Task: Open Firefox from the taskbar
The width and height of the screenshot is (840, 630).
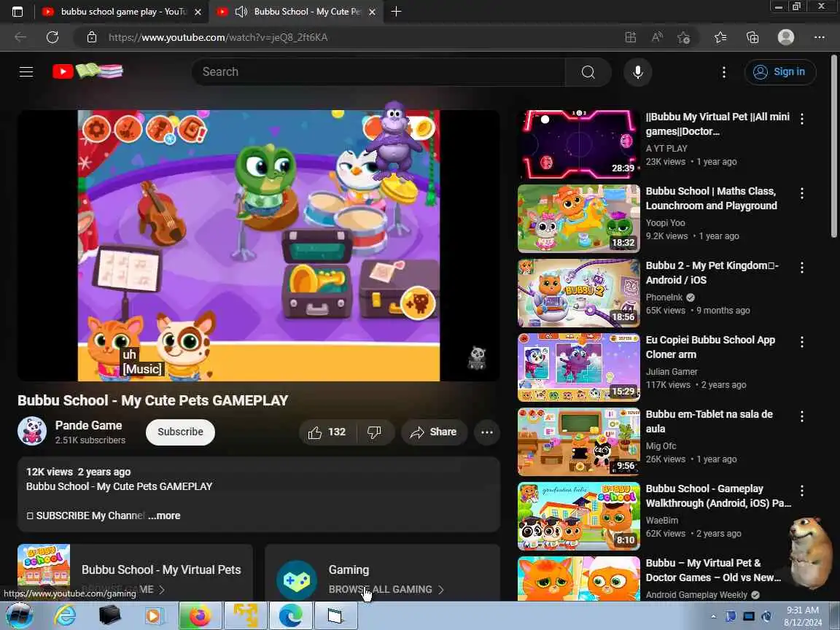Action: (x=200, y=615)
